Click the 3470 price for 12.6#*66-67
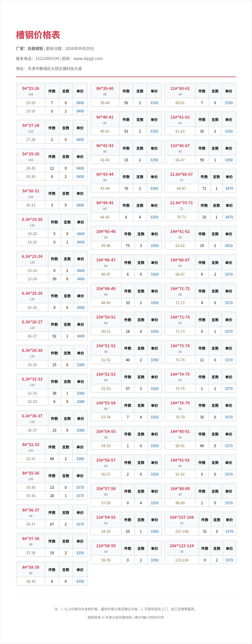 point(229,189)
